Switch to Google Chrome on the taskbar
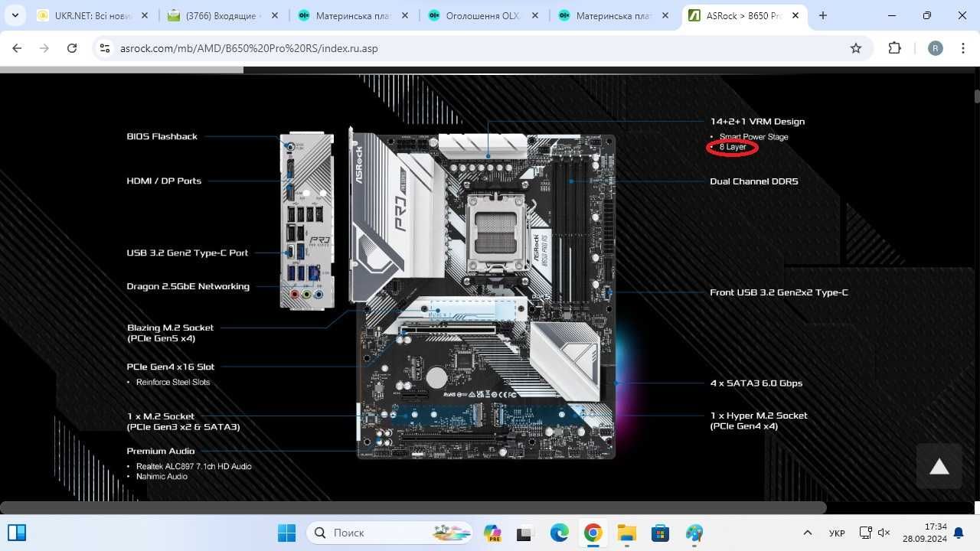 pyautogui.click(x=593, y=533)
